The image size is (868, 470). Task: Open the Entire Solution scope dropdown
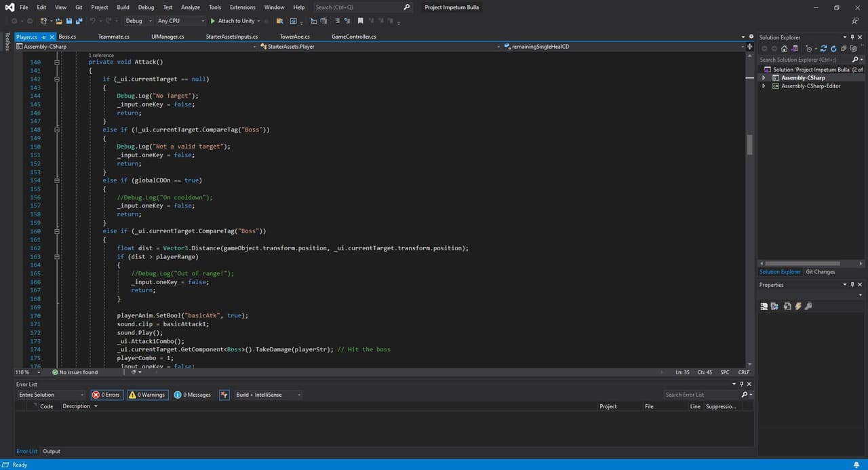point(51,395)
